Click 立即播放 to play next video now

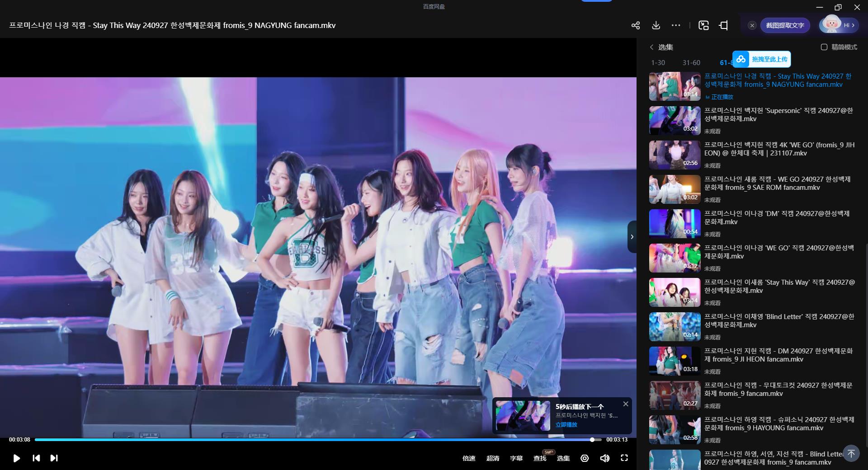[x=566, y=425]
